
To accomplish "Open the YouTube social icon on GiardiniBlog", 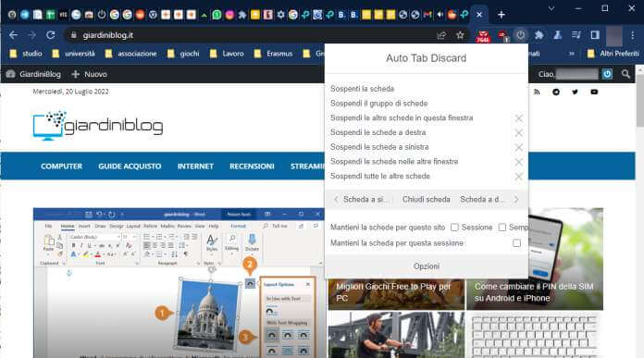I will [594, 92].
